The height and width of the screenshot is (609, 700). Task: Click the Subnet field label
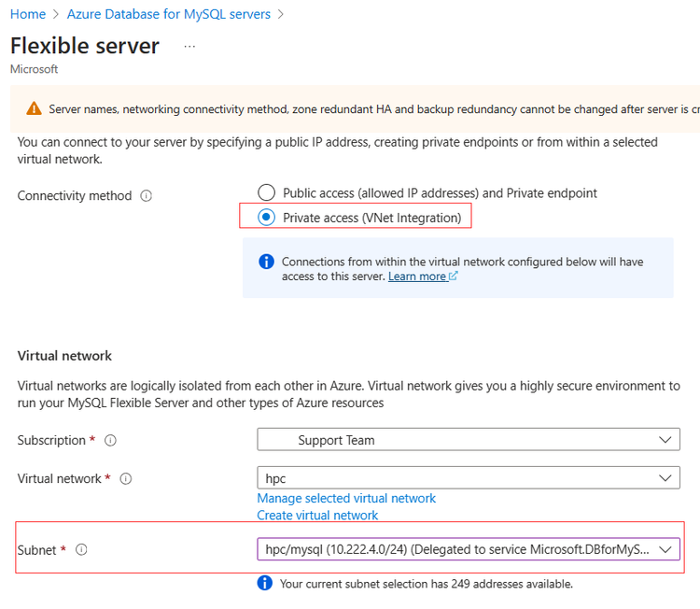[36, 550]
